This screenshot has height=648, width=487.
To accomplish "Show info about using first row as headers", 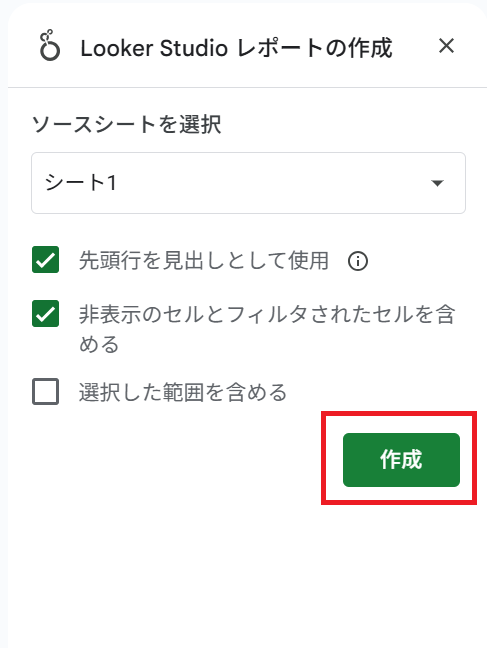I will [x=358, y=261].
